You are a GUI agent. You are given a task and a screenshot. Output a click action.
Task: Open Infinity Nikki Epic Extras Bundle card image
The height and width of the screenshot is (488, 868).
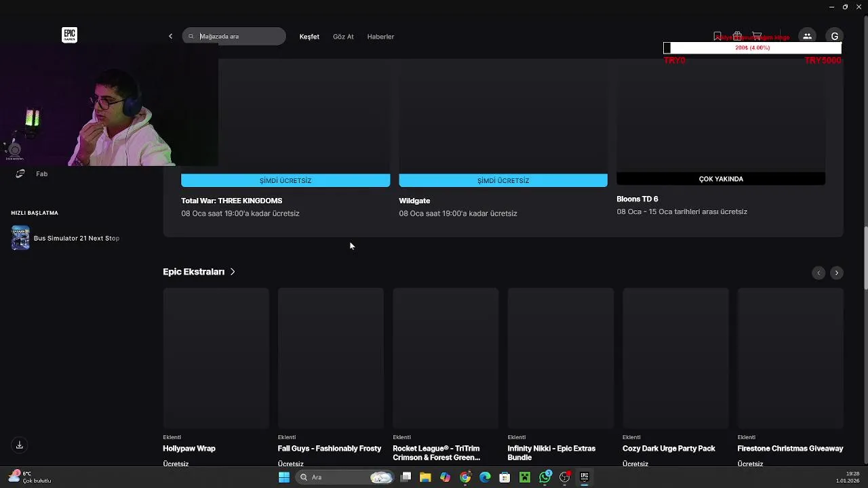coord(560,359)
